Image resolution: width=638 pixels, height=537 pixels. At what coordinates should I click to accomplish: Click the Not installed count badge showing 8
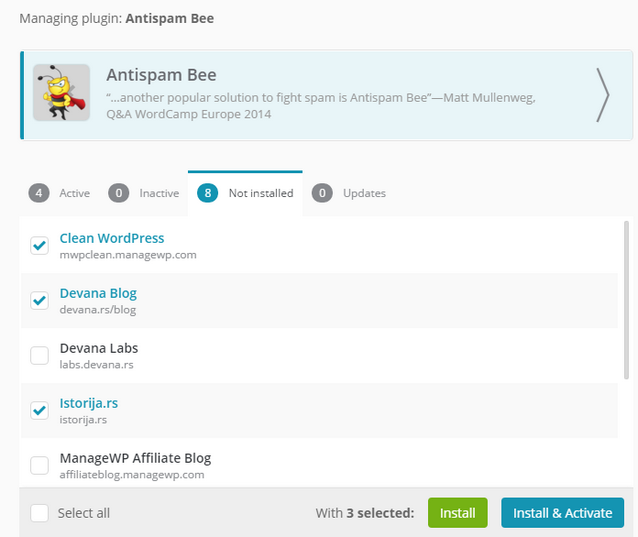(x=208, y=193)
